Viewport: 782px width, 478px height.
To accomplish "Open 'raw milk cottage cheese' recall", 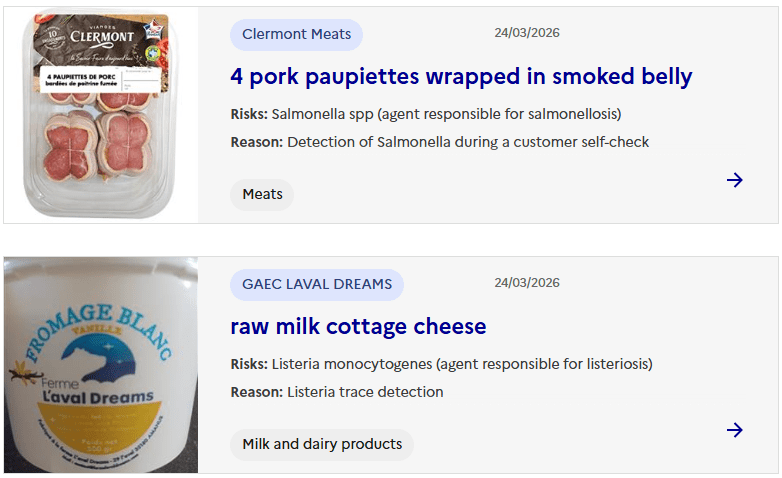I will [x=358, y=327].
